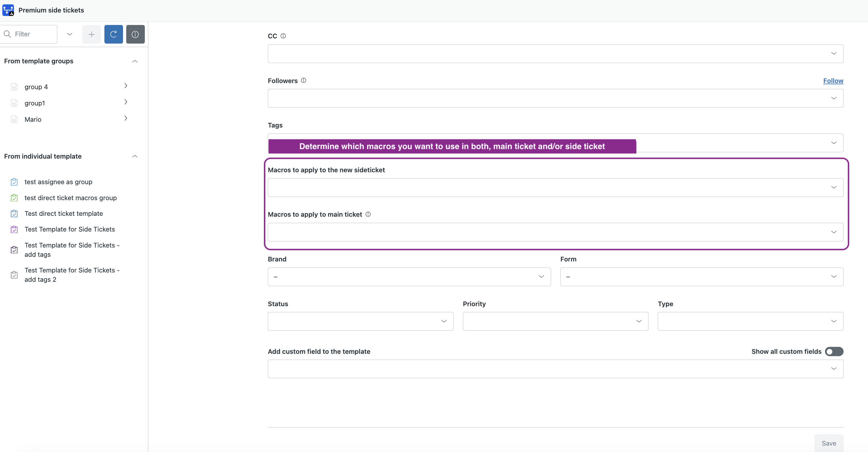Open the Form dropdown
The width and height of the screenshot is (868, 452).
pos(702,277)
